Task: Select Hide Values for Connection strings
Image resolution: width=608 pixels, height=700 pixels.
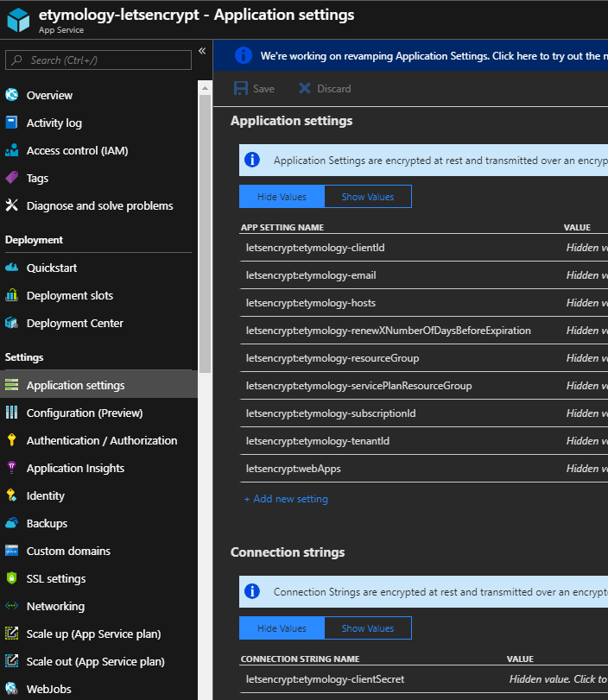Action: coord(282,628)
